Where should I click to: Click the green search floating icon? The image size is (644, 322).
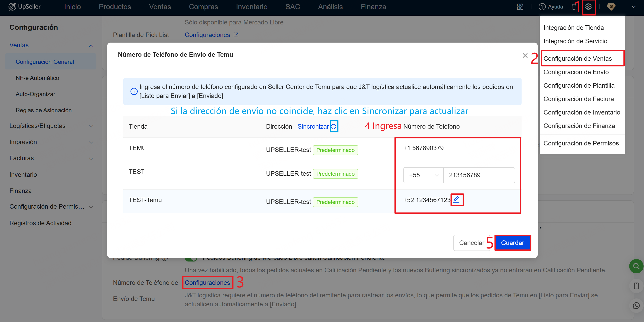(636, 266)
